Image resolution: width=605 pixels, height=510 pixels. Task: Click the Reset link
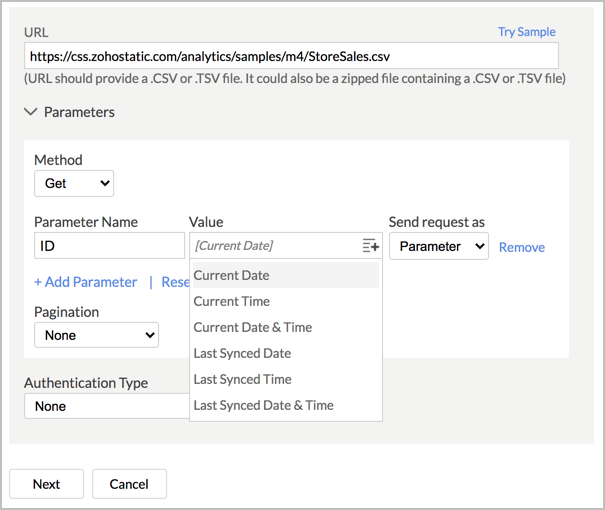click(175, 282)
